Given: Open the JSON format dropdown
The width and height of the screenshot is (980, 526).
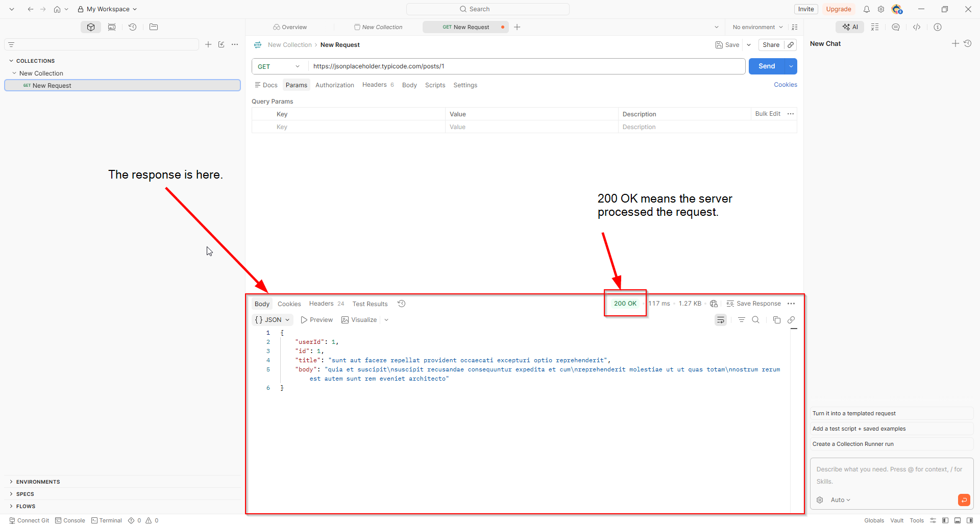Looking at the screenshot, I should [273, 320].
